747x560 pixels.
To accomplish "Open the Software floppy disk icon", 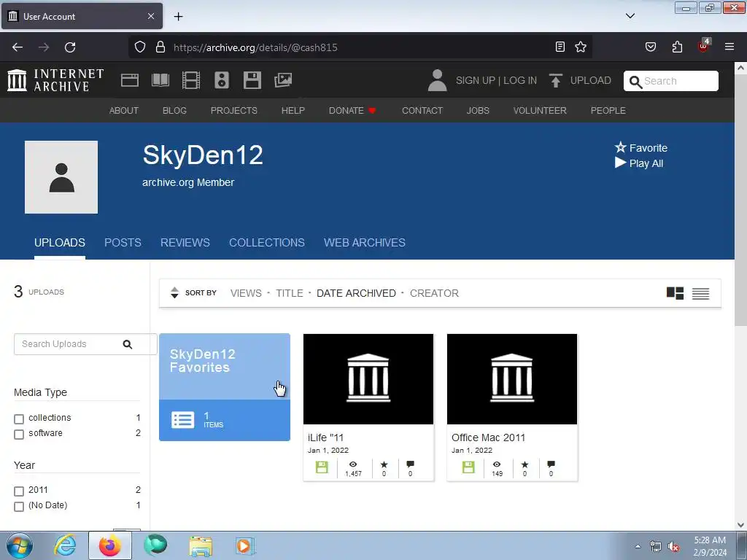I will (252, 80).
